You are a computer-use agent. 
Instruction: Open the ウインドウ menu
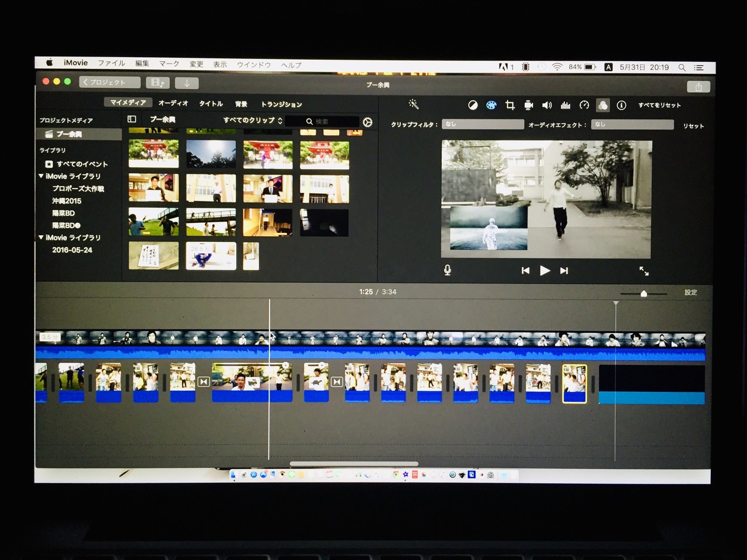254,65
